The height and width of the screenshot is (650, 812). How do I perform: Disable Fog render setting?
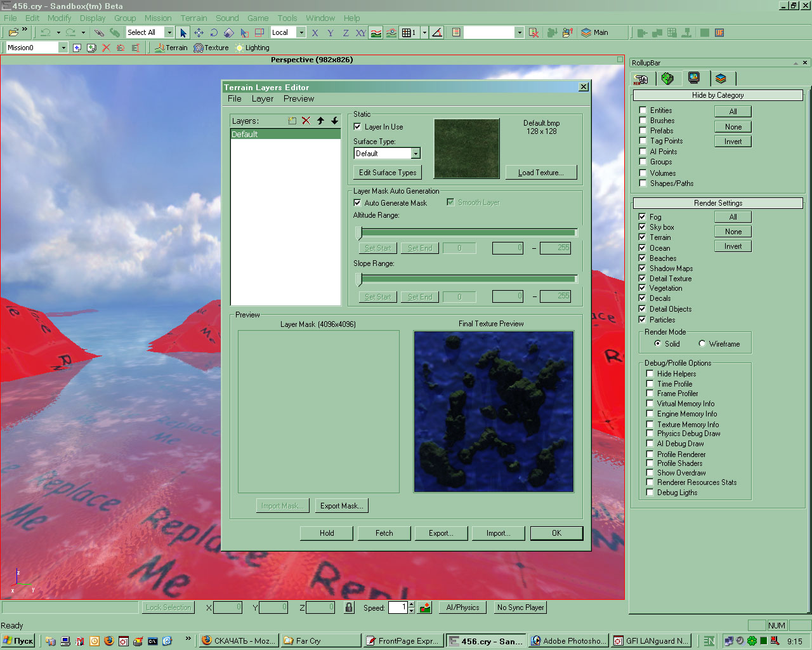pyautogui.click(x=642, y=217)
